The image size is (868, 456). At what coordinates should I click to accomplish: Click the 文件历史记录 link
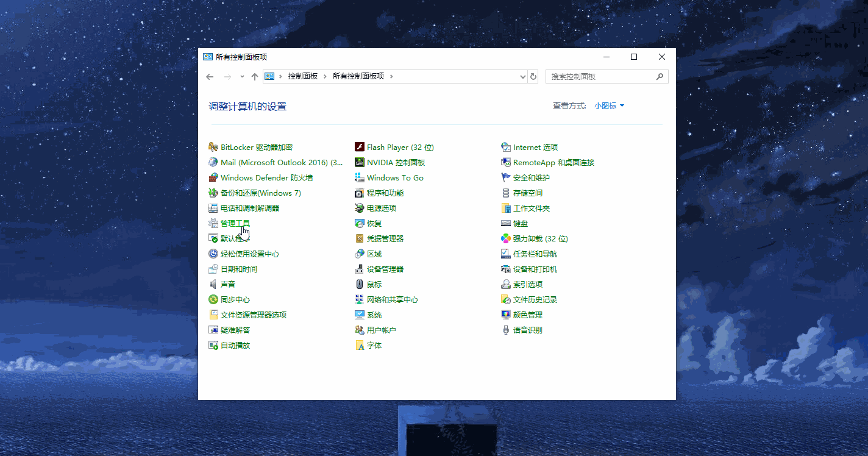[535, 299]
